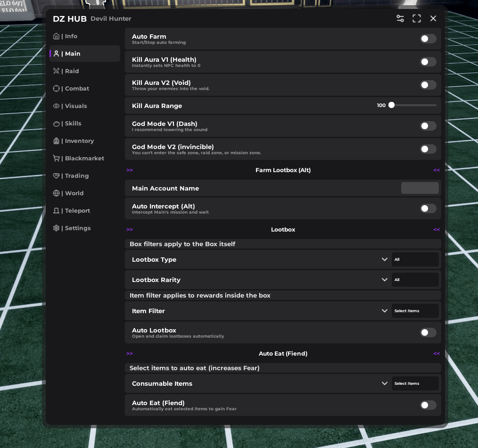
Task: Click the backpack Inventory icon
Action: pos(56,141)
